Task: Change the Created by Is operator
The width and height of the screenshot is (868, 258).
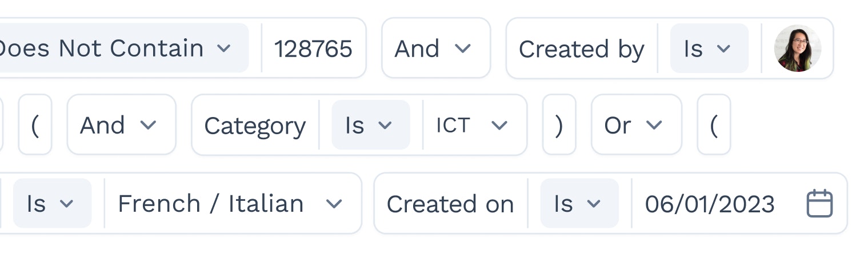Action: (x=709, y=49)
